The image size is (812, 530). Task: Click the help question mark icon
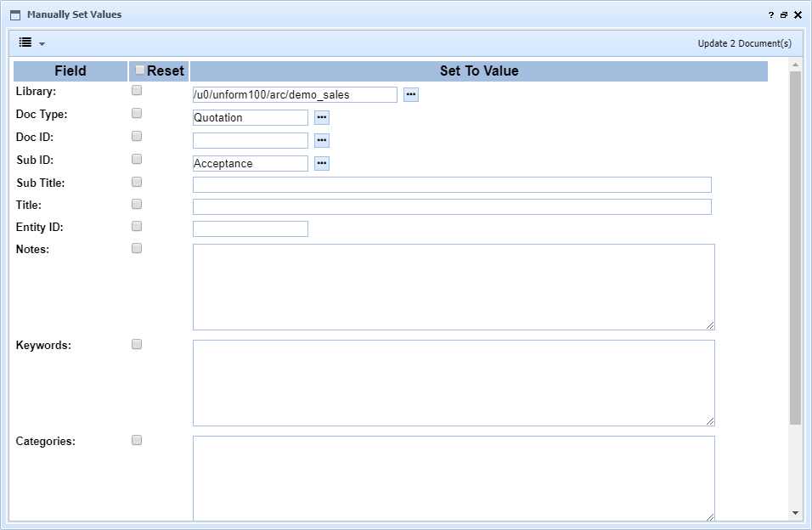[x=771, y=15]
